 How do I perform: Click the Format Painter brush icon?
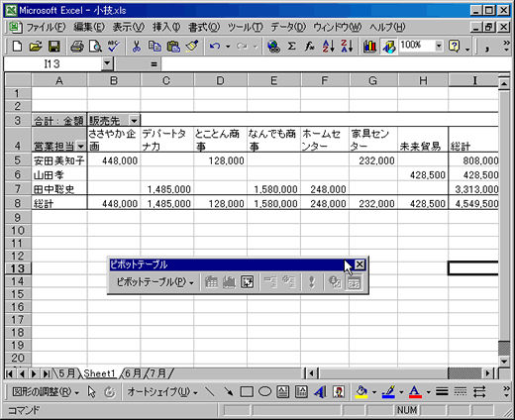tap(191, 47)
